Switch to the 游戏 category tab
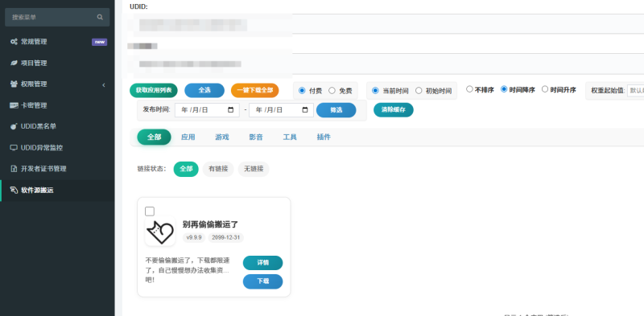 pos(222,137)
